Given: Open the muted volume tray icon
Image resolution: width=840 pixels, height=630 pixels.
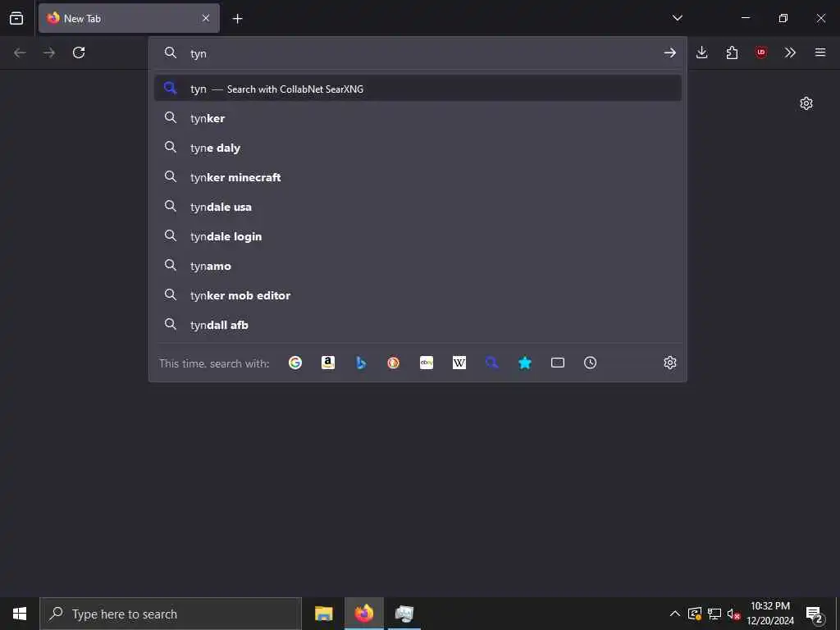Looking at the screenshot, I should [x=733, y=614].
